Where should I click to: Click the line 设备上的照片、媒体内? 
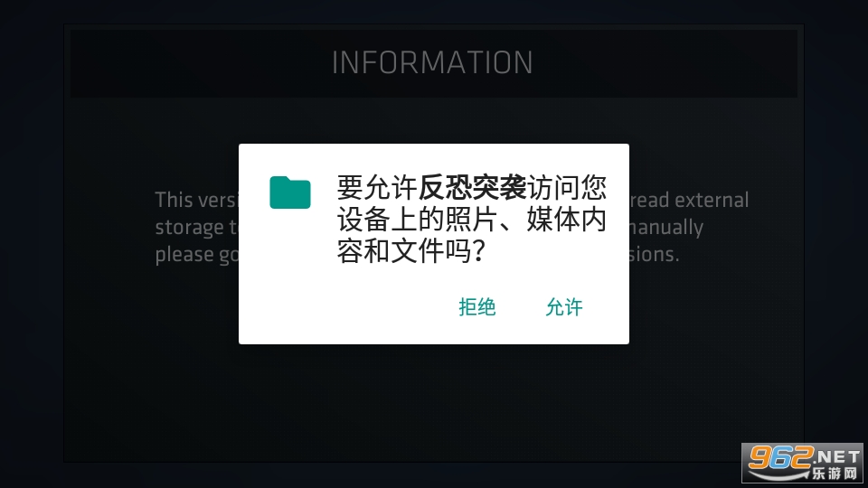tap(472, 220)
